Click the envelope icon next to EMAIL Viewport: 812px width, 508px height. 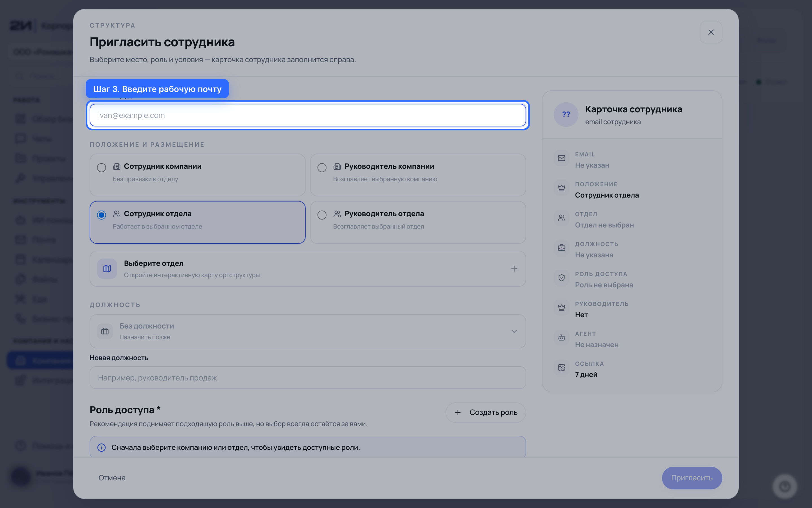(562, 158)
